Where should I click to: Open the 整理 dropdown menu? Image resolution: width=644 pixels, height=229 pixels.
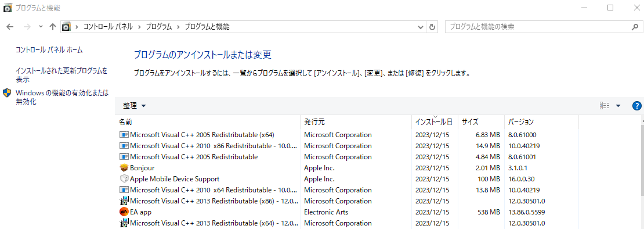pos(134,106)
